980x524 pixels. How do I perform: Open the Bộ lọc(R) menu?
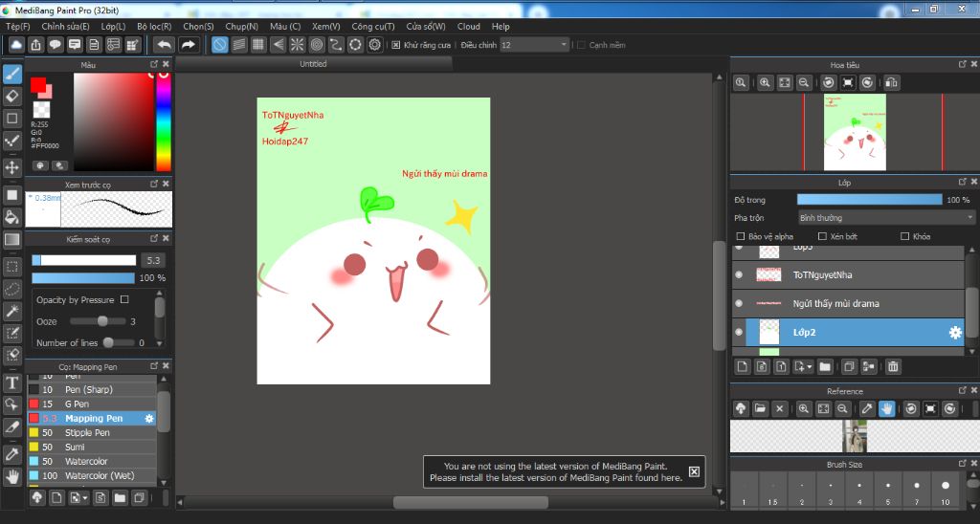tap(154, 26)
